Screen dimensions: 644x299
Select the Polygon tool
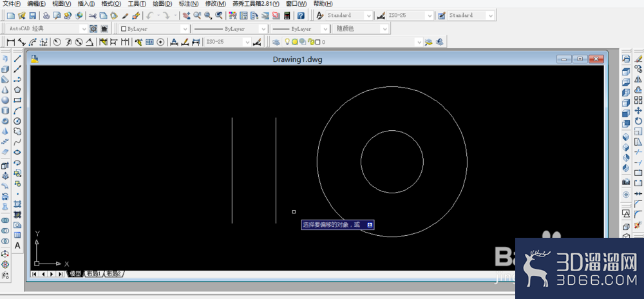[x=17, y=90]
